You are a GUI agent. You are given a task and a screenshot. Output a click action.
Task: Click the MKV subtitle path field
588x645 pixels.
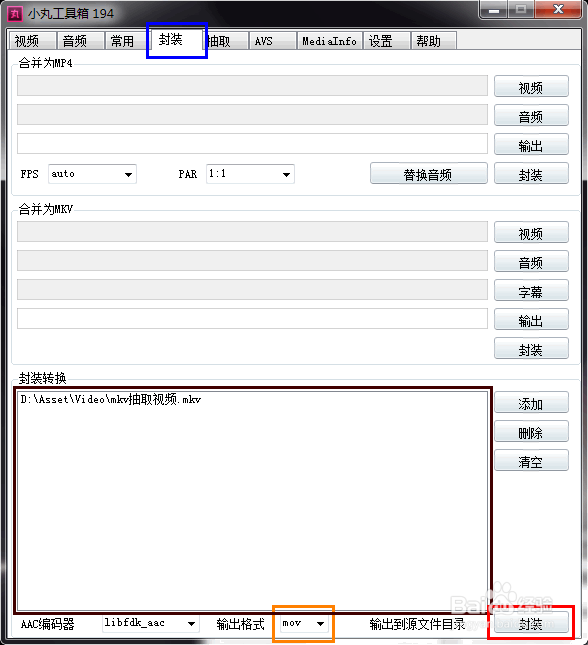point(252,290)
